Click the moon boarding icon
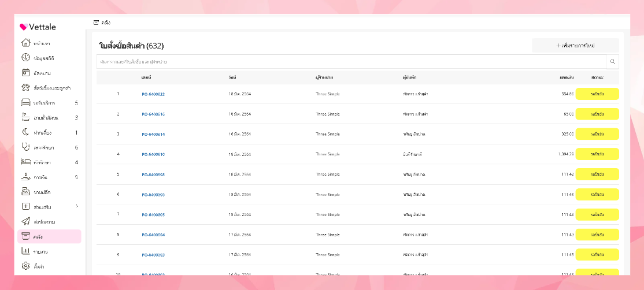644x290 pixels. point(25,132)
